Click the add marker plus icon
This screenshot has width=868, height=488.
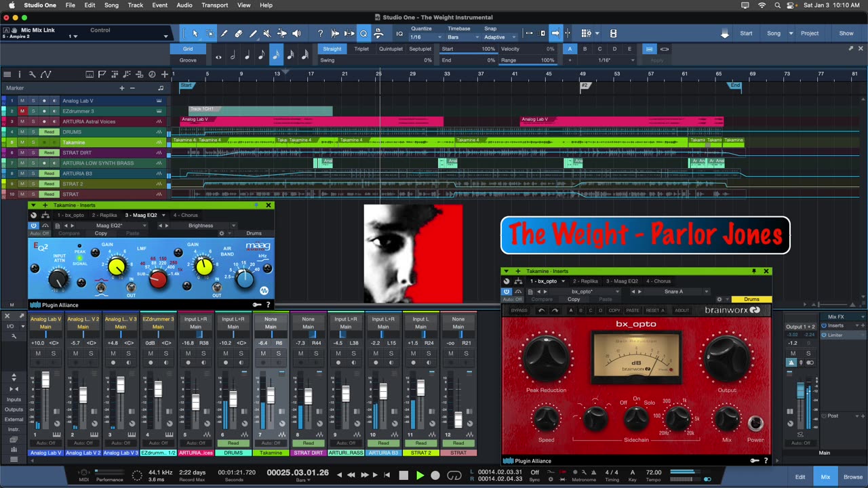click(x=122, y=87)
